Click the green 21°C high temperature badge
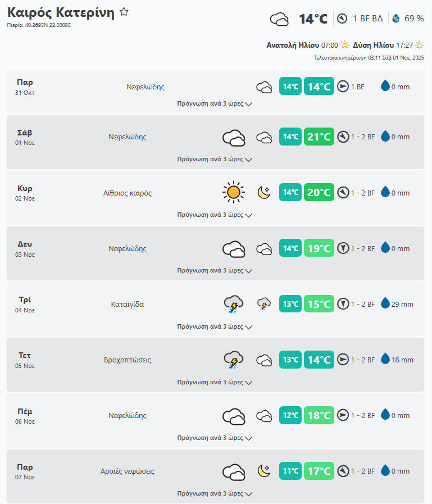Screen dimensions: 432x504 click(x=319, y=137)
